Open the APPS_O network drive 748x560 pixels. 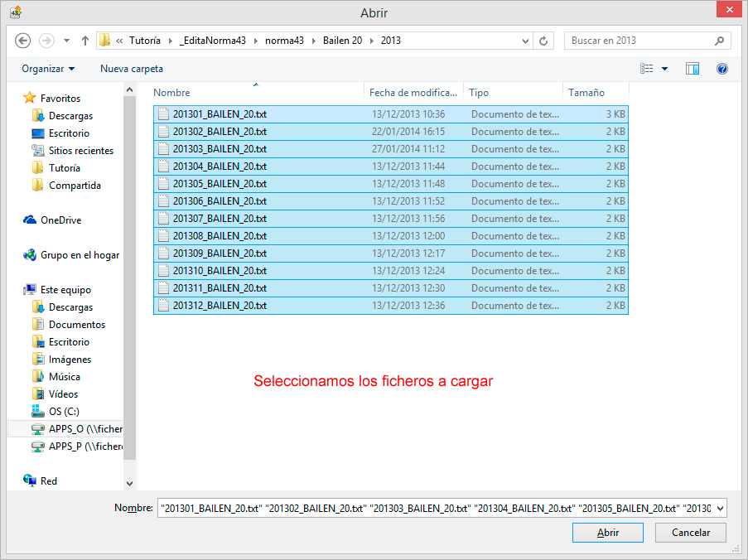tap(76, 429)
